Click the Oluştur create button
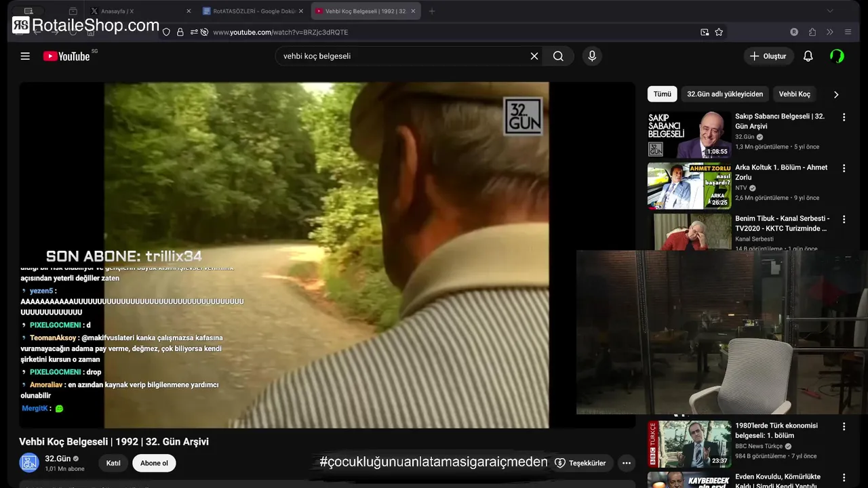Image resolution: width=868 pixels, height=488 pixels. point(768,56)
